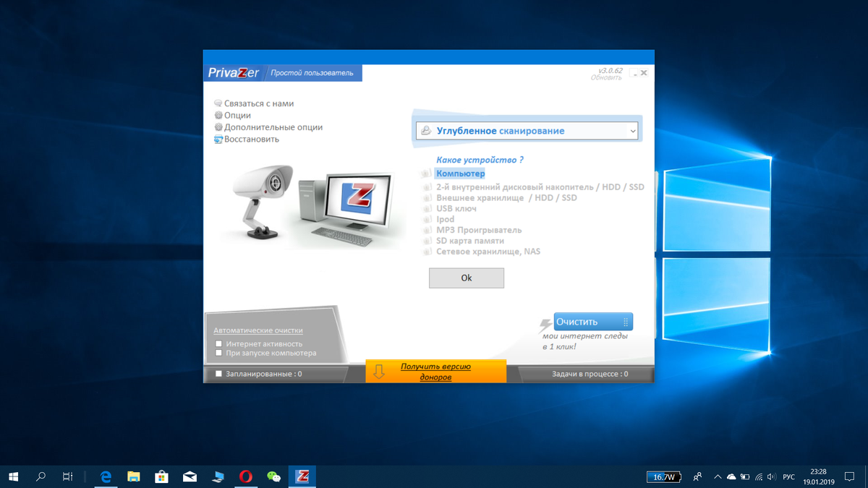Select 2-й внутренний дисковый накопитель device
Image resolution: width=868 pixels, height=488 pixels.
[x=540, y=187]
